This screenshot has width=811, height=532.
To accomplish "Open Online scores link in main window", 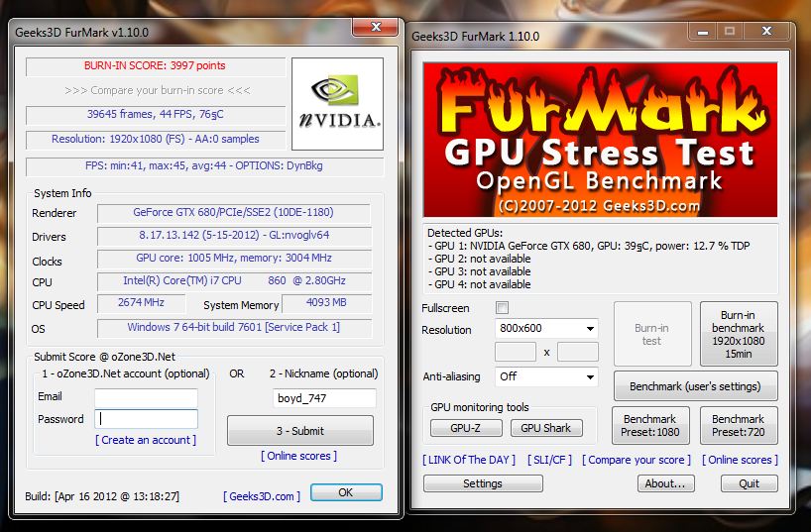I will [740, 460].
